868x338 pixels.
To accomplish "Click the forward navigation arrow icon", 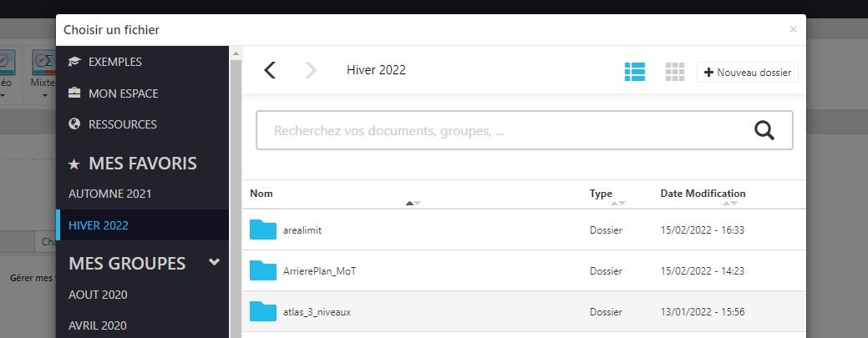I will pyautogui.click(x=311, y=70).
